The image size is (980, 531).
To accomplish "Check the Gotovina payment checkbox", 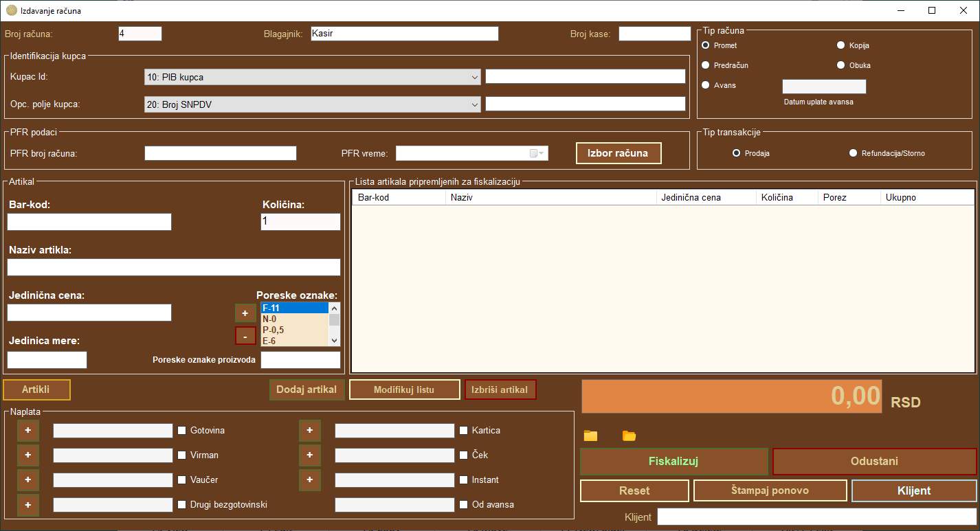I will click(x=182, y=431).
